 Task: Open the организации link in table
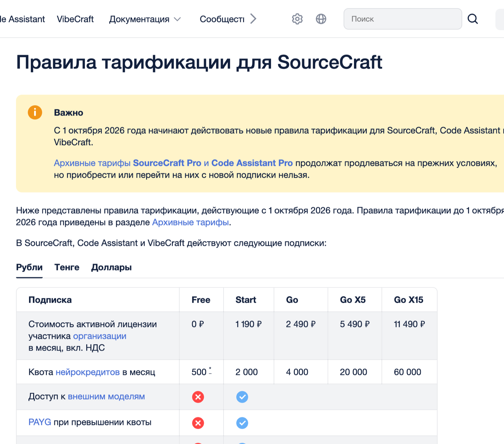[x=100, y=336]
